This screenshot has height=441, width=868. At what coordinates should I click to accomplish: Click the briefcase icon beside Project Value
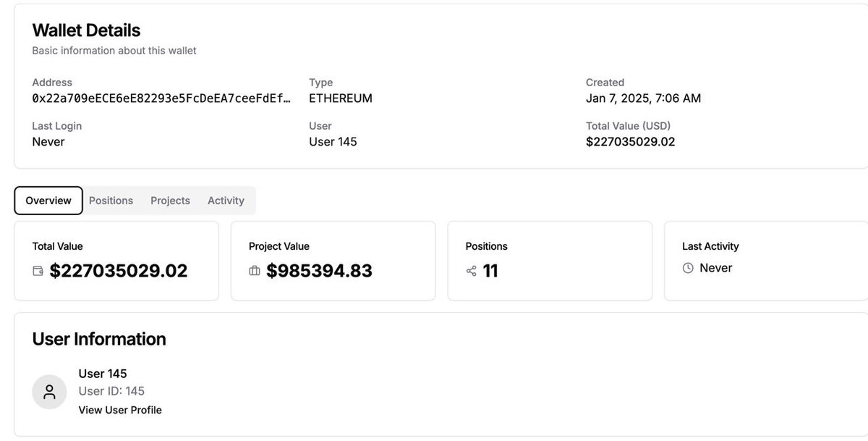[255, 271]
